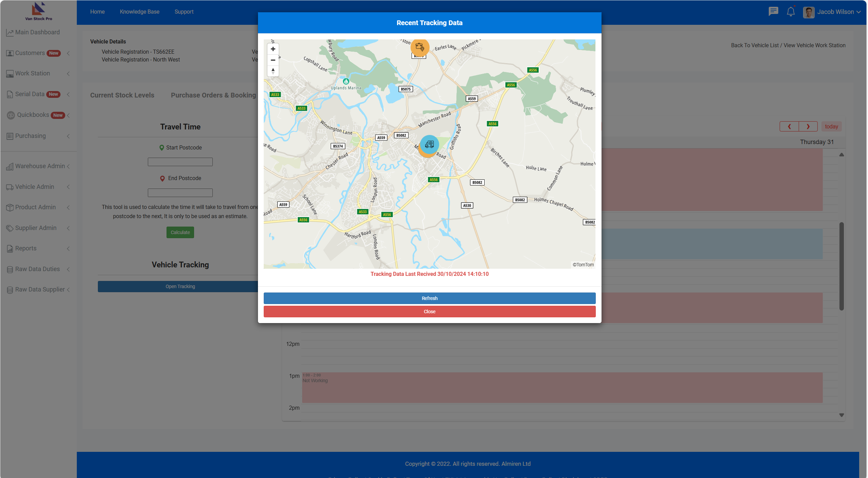Click the Product Admin box icon
868x478 pixels.
pos(10,208)
